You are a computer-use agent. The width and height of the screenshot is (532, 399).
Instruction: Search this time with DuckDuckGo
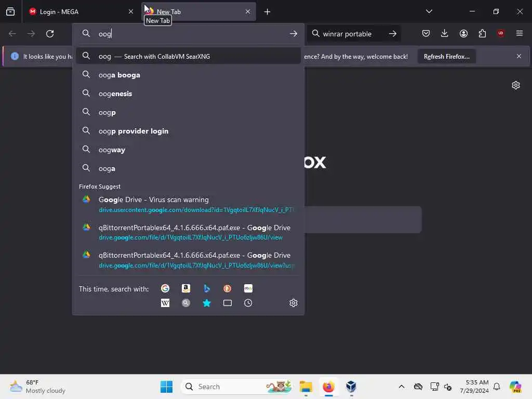click(x=228, y=288)
